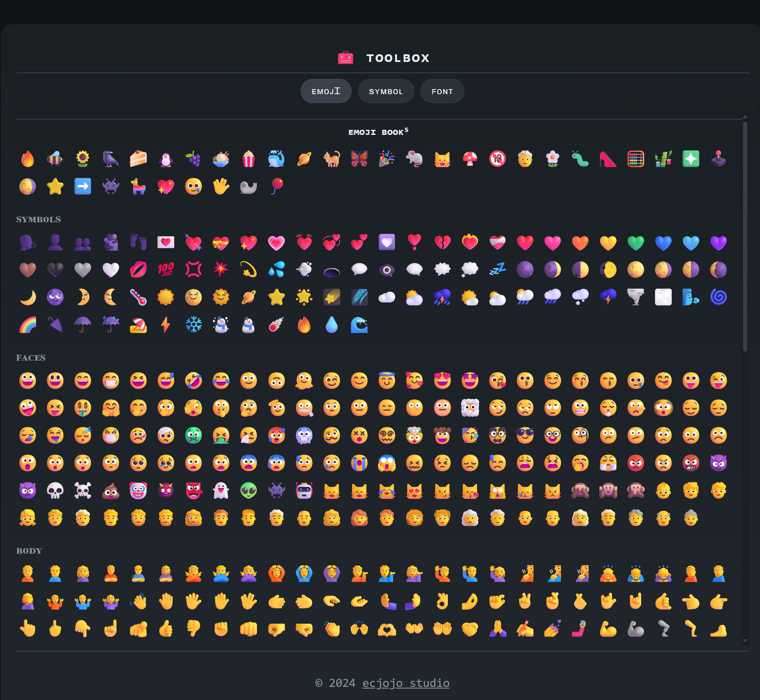
Task: Choose the butterfly emoji
Action: coord(359,159)
